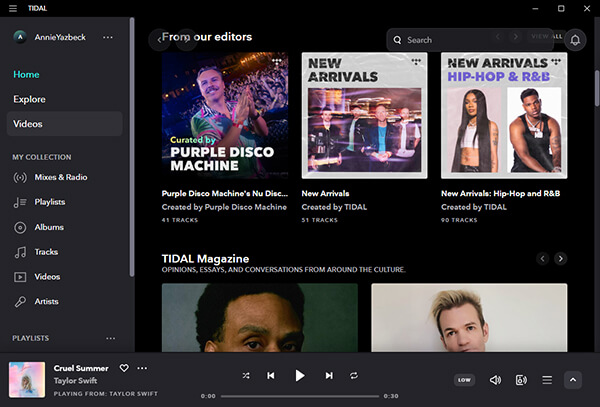The image size is (600, 407).
Task: Open more options beside AnnieYazbeck
Action: (108, 37)
